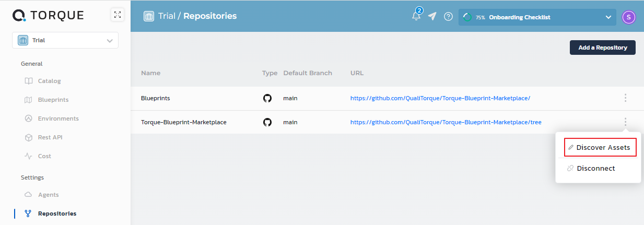Click the 75% onboarding progress ring

[x=467, y=17]
